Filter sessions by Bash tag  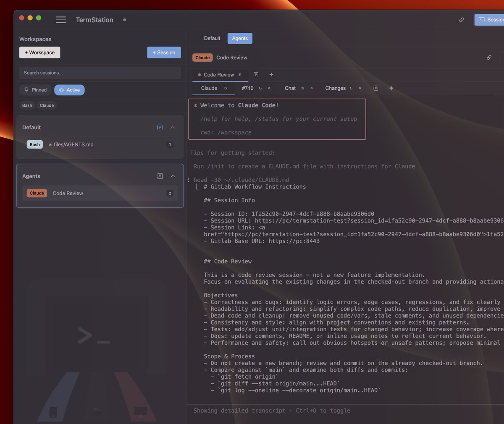27,105
